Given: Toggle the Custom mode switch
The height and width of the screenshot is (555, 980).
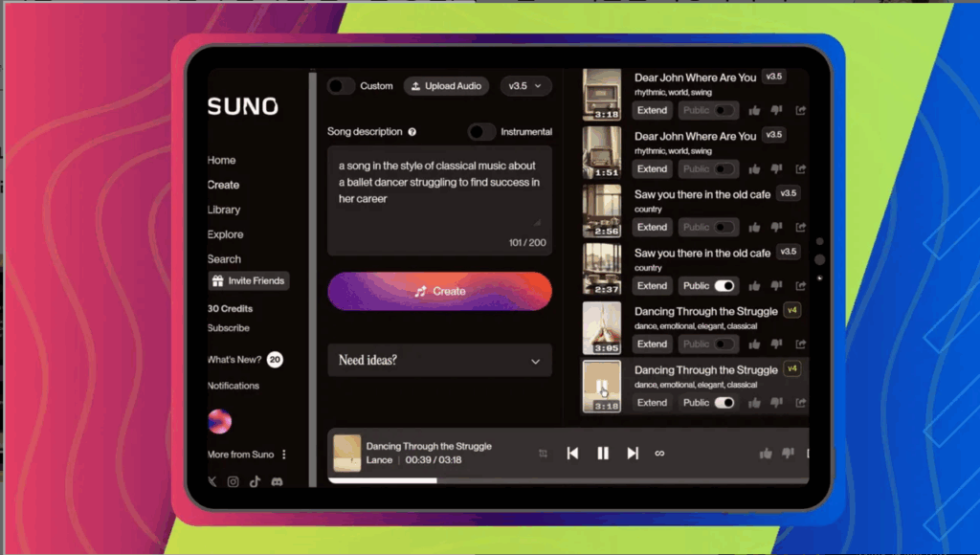Looking at the screenshot, I should pyautogui.click(x=341, y=86).
